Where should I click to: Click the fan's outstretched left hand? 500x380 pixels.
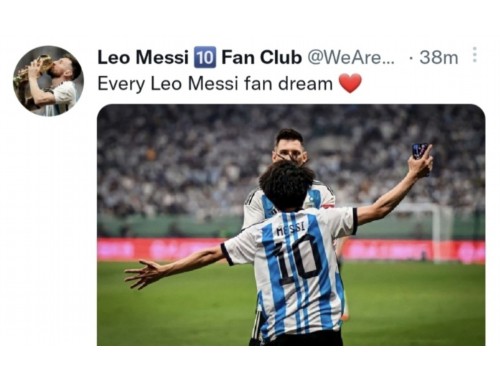[141, 273]
